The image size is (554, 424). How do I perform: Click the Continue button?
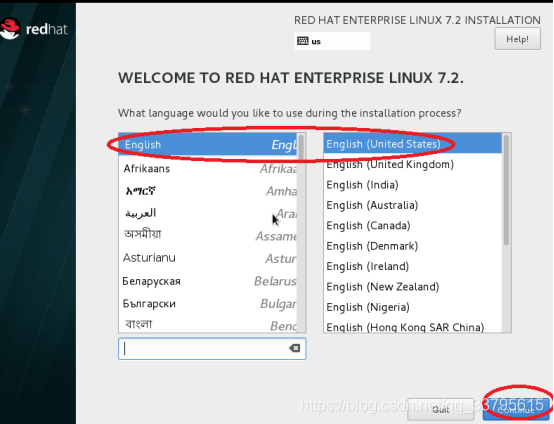517,410
